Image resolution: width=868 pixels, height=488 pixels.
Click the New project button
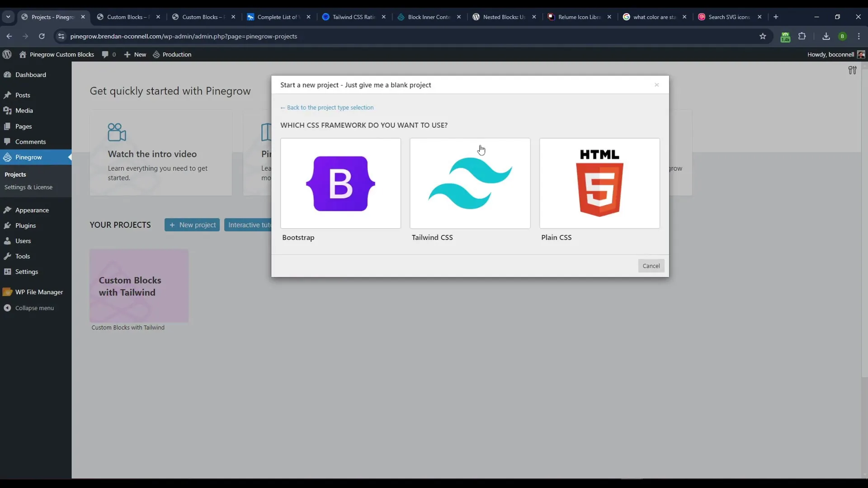(x=192, y=225)
